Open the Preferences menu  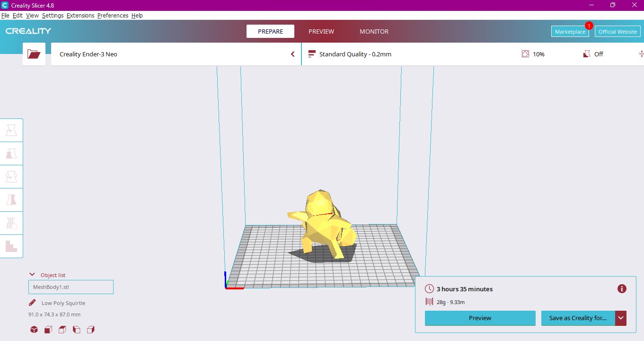(113, 16)
